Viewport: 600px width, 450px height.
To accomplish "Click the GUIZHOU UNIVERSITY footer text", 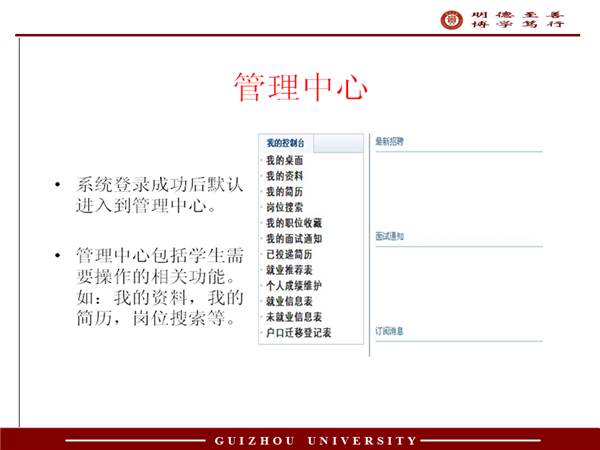I will [316, 440].
